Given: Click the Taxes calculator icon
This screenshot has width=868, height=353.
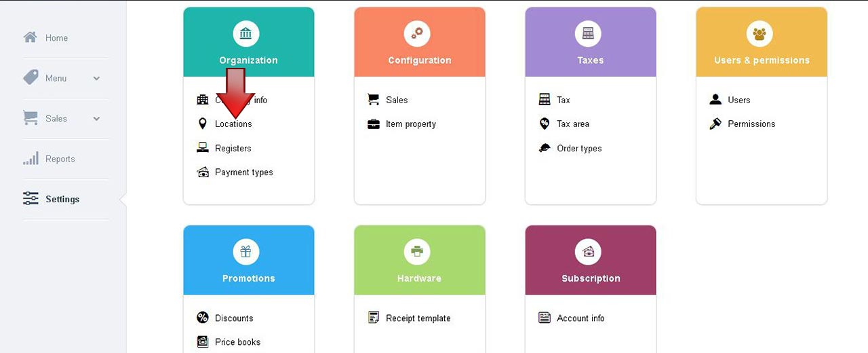Looking at the screenshot, I should pos(588,33).
